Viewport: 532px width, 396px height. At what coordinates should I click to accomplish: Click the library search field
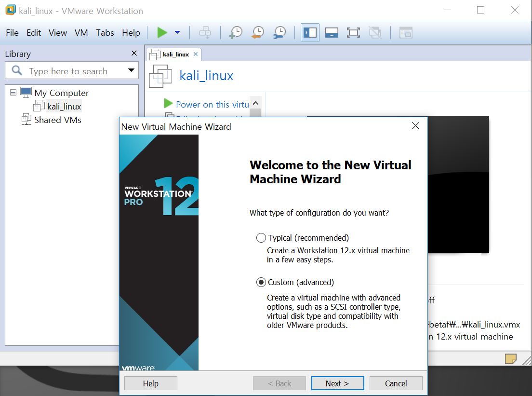coord(72,70)
